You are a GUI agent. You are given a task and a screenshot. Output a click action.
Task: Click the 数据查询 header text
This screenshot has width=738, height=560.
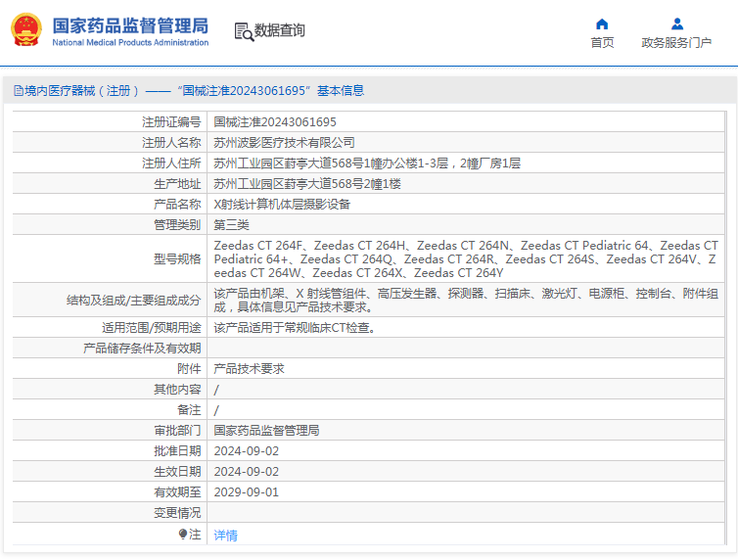[x=280, y=30]
